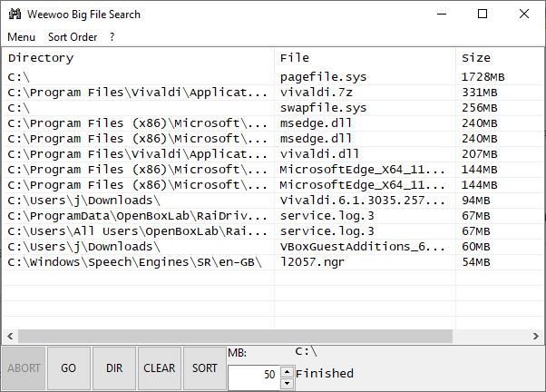Screen dimensions: 546x392
Task: Decrease MB value with down spinner arrow
Action: 288,382
